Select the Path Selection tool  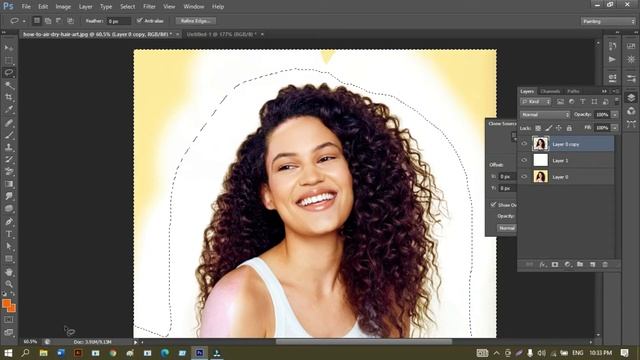[x=9, y=247]
